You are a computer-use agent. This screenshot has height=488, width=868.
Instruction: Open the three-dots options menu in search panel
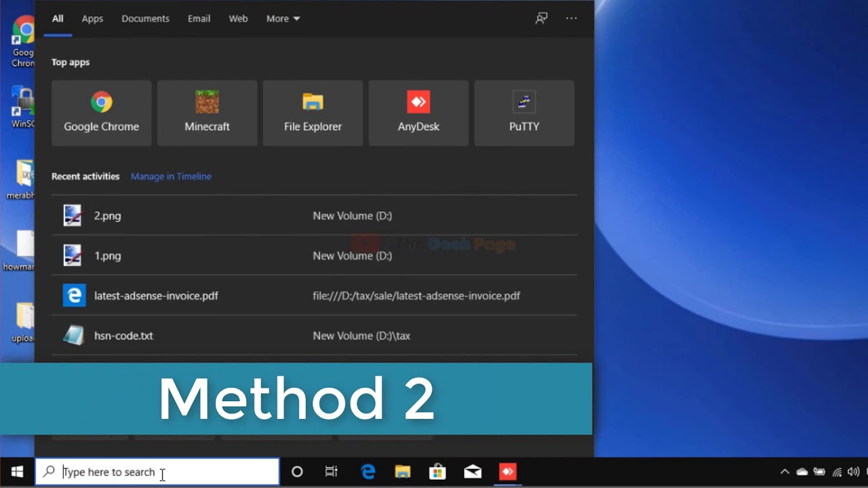coord(572,18)
